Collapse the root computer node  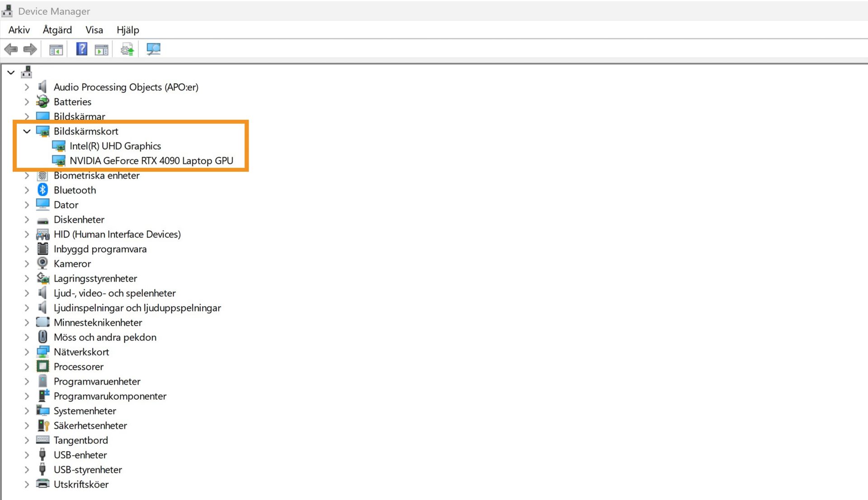pyautogui.click(x=11, y=72)
